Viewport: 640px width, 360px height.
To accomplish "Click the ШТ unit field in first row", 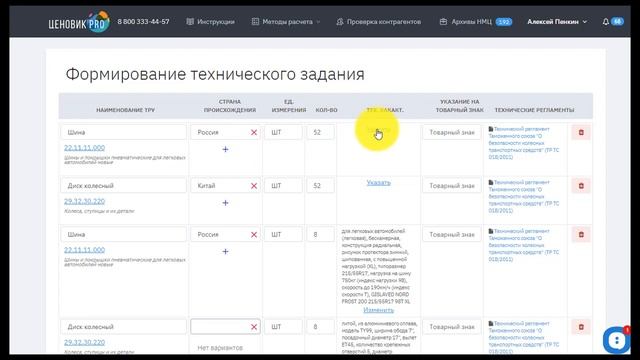I will tap(283, 132).
